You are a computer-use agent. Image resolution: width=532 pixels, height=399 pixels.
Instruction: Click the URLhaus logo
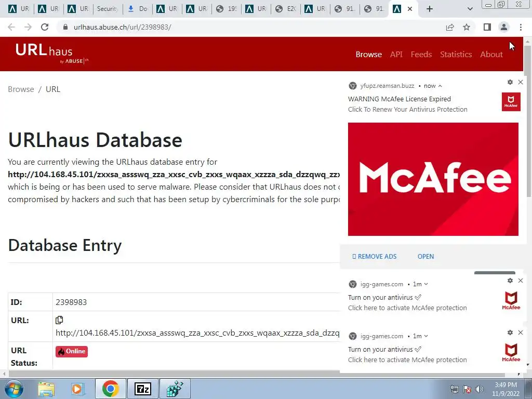click(51, 54)
